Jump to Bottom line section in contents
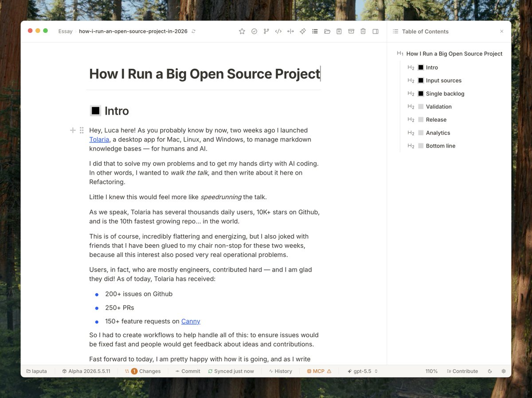The image size is (532, 398). point(441,146)
